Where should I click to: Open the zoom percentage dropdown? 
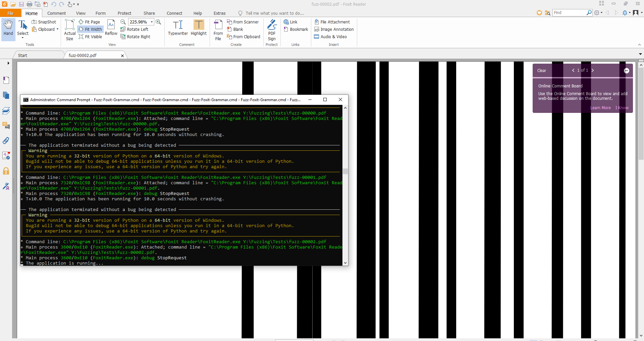click(x=152, y=22)
